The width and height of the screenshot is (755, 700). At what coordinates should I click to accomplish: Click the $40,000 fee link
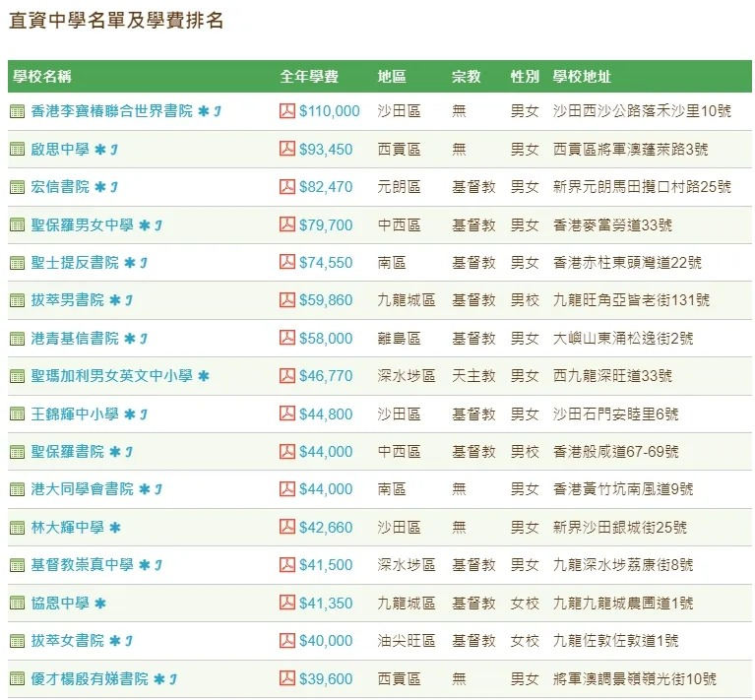click(x=326, y=641)
